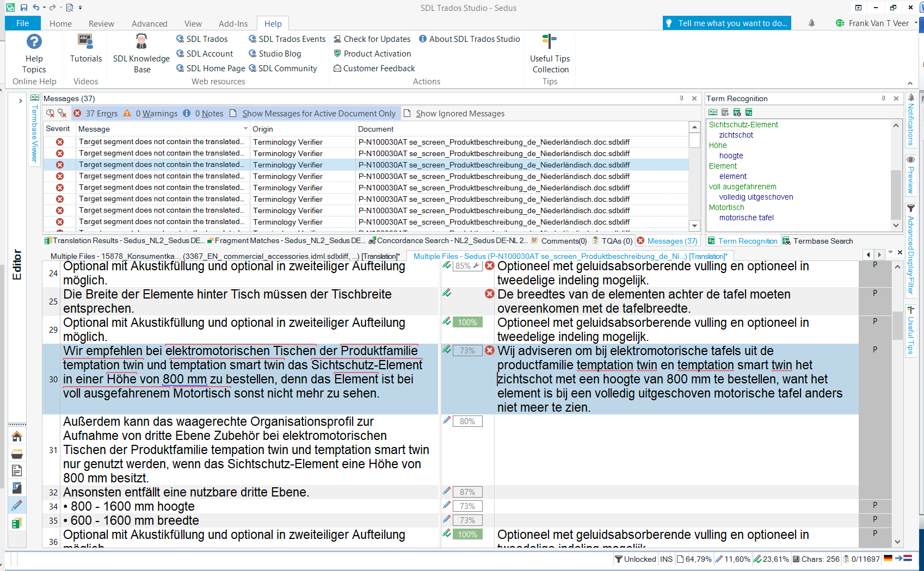The height and width of the screenshot is (571, 924).
Task: Open the Frank Van T Veer account dropdown
Action: point(916,23)
